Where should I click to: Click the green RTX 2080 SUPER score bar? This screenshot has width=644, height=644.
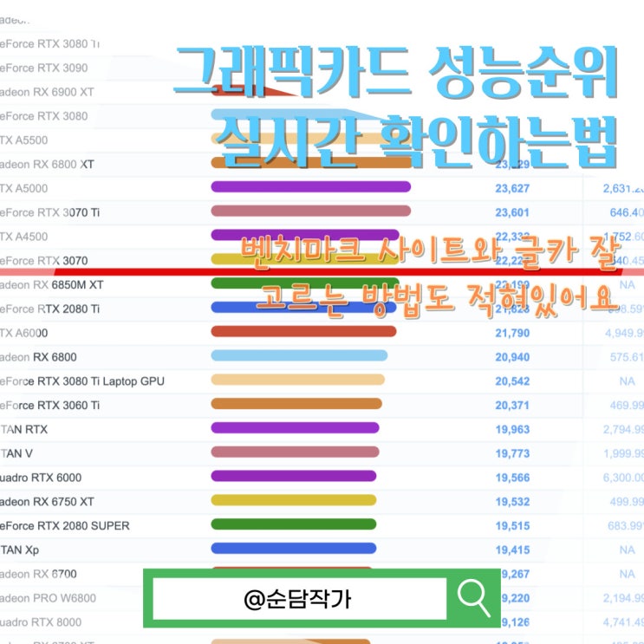click(294, 524)
